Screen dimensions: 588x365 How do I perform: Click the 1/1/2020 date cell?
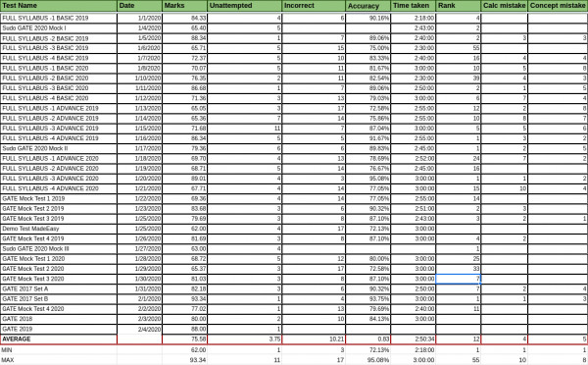pyautogui.click(x=139, y=18)
